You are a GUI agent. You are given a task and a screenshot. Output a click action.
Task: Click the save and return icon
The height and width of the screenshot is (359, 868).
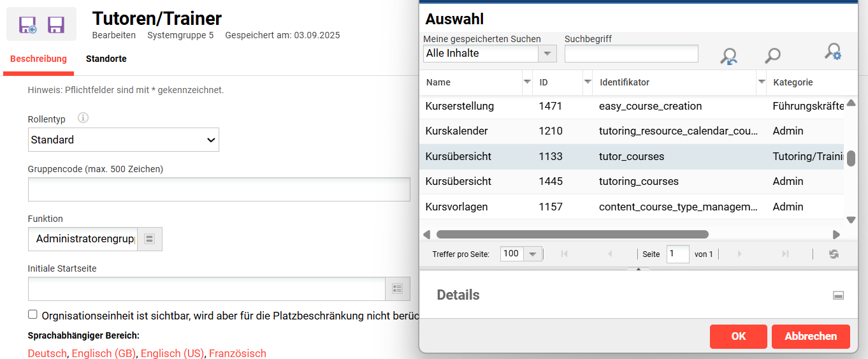coord(27,25)
